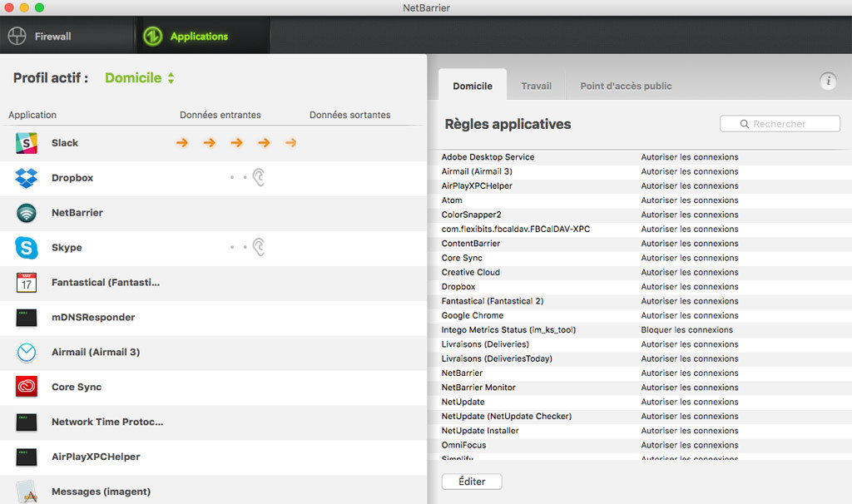Select the Slack row in application list
852x504 pixels.
click(213, 143)
